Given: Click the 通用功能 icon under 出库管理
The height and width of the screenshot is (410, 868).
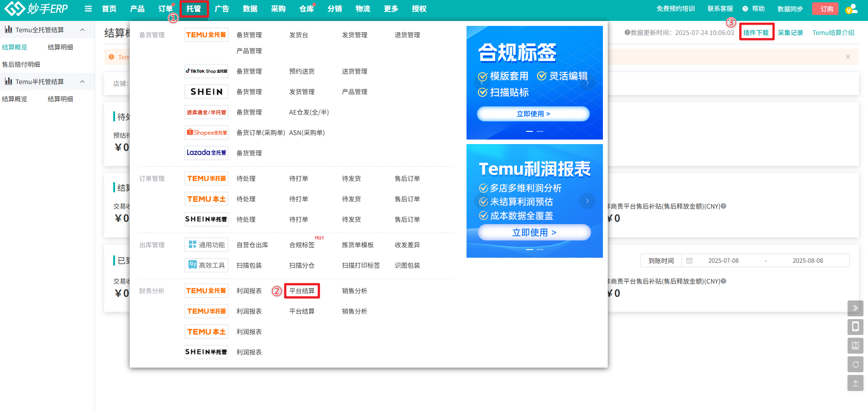Looking at the screenshot, I should (206, 245).
